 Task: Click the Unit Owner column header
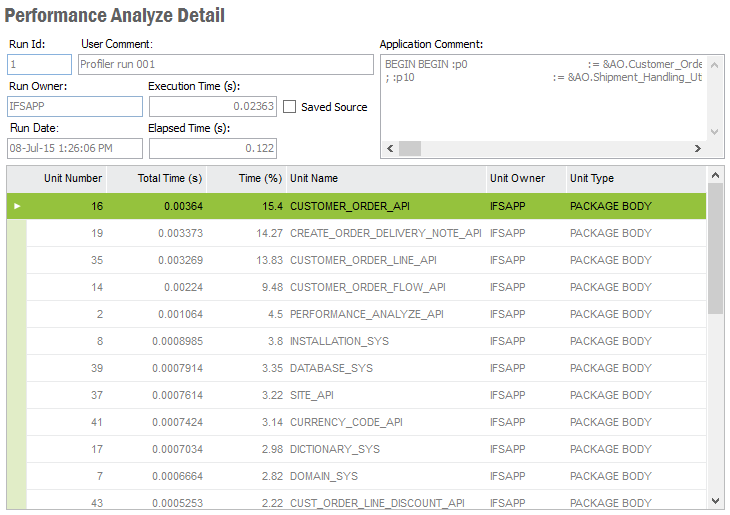(517, 178)
